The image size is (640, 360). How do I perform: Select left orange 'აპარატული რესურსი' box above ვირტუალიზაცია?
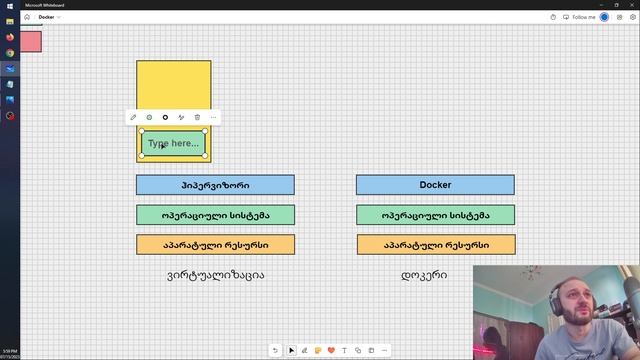coord(216,244)
